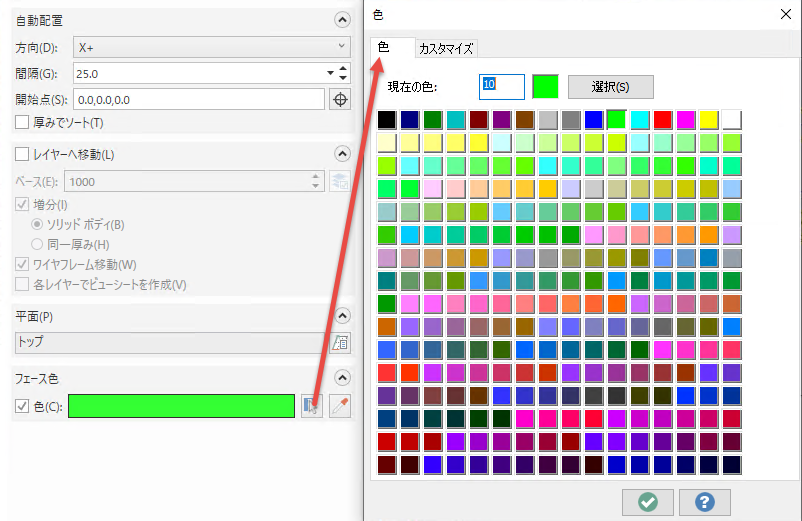
Task: Increase the ベース value stepper
Action: point(316,177)
